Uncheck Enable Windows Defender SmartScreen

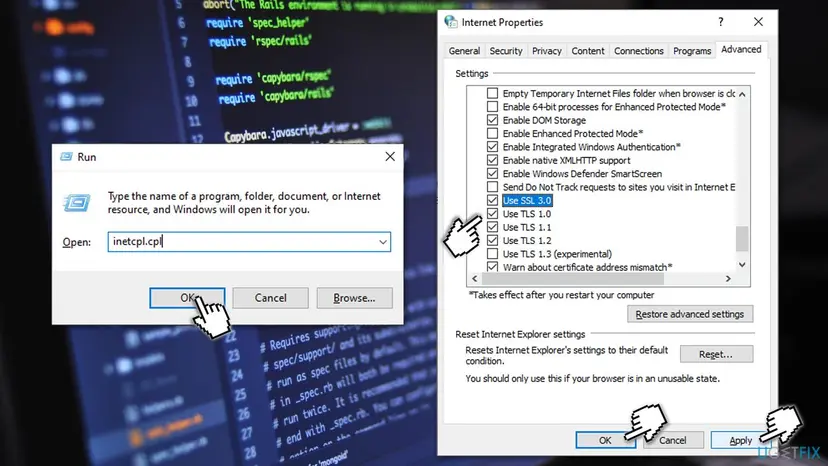pyautogui.click(x=492, y=173)
